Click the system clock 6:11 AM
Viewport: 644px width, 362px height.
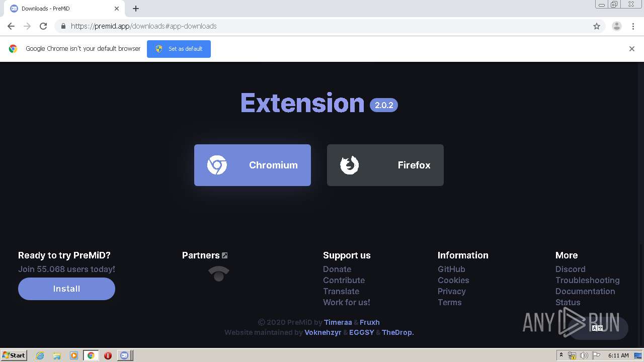618,355
